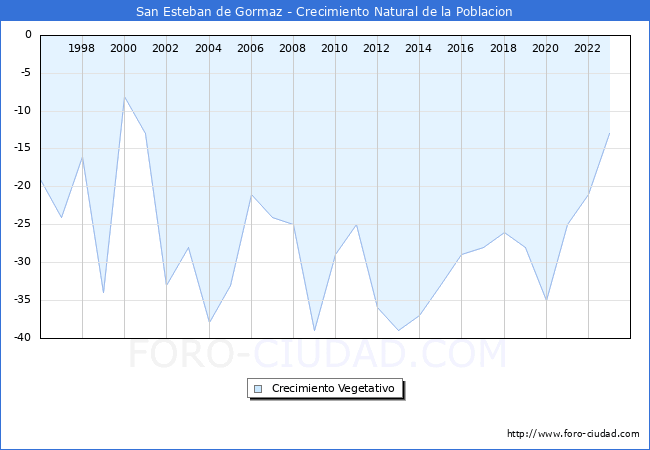Screen dimensions: 650x450
Task: Click the Crecimiento Vegetativo legend color swatch
Action: pos(258,389)
